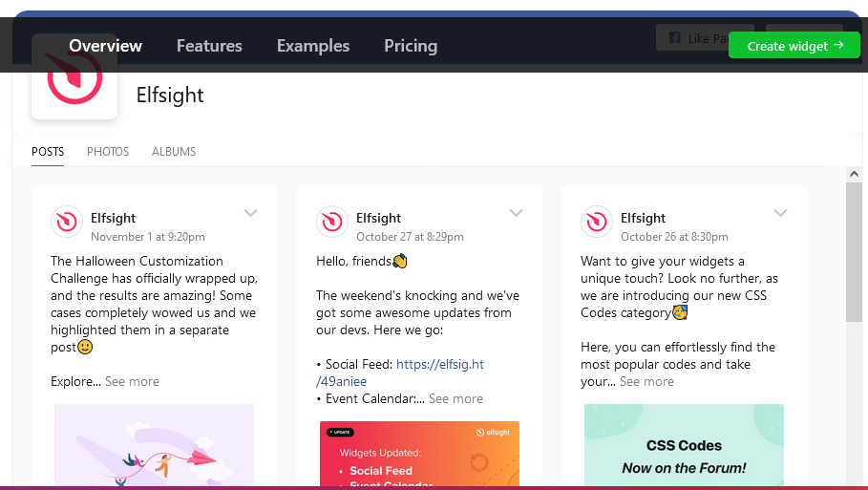Click the avatar on the October 26 post
This screenshot has width=868, height=490.
(597, 222)
